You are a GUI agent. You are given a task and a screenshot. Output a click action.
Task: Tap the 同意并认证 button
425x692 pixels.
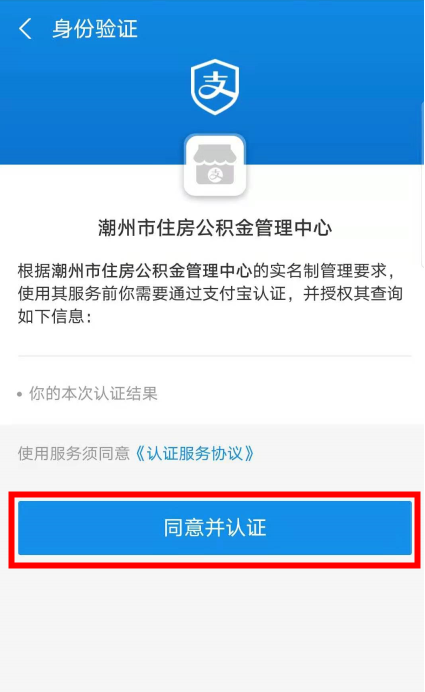click(x=215, y=528)
